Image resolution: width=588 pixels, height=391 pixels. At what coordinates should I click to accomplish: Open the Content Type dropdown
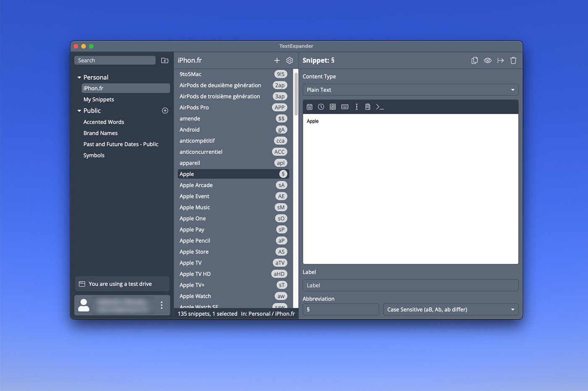pos(410,89)
